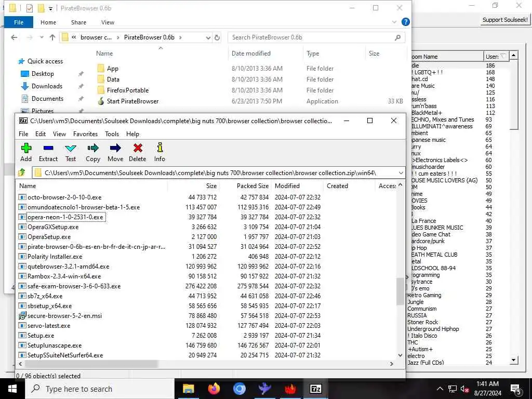Click the red Delete icon

click(137, 152)
